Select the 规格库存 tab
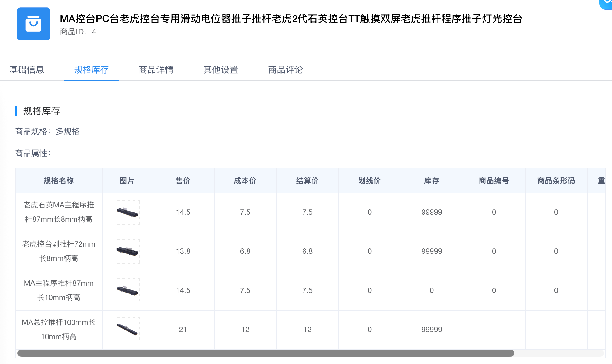The width and height of the screenshot is (612, 364). click(x=91, y=70)
